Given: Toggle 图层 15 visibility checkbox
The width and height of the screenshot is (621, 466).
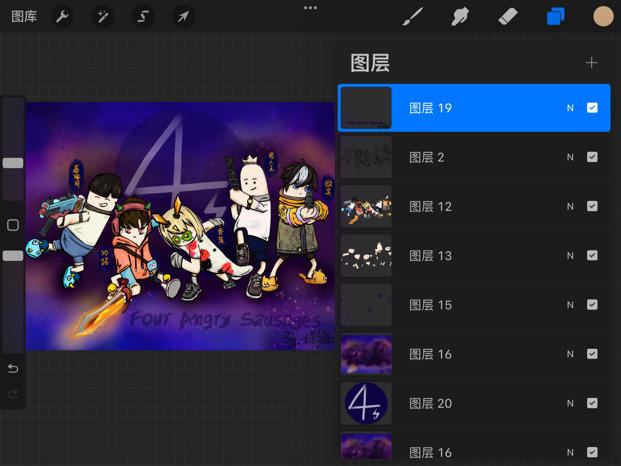Looking at the screenshot, I should (x=592, y=304).
